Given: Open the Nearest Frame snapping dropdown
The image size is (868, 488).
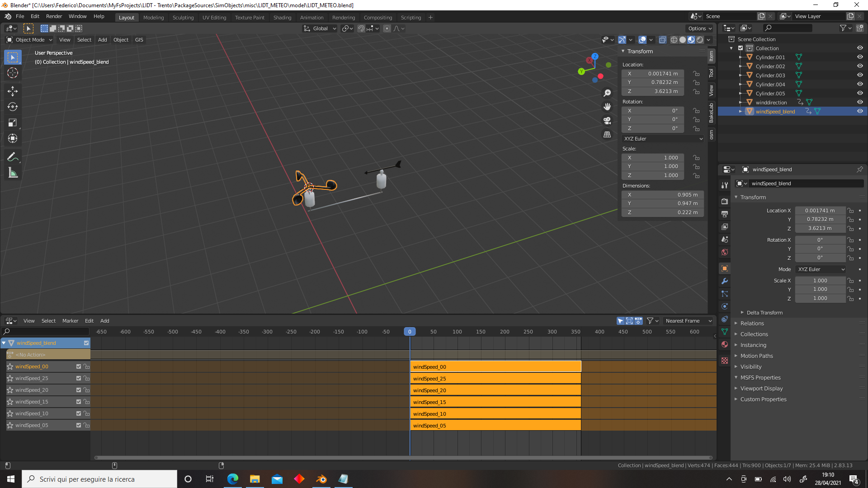Looking at the screenshot, I should pyautogui.click(x=688, y=321).
